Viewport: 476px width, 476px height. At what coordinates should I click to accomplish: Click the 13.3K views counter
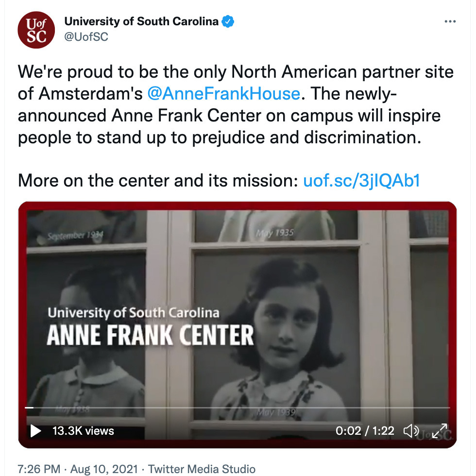click(83, 431)
